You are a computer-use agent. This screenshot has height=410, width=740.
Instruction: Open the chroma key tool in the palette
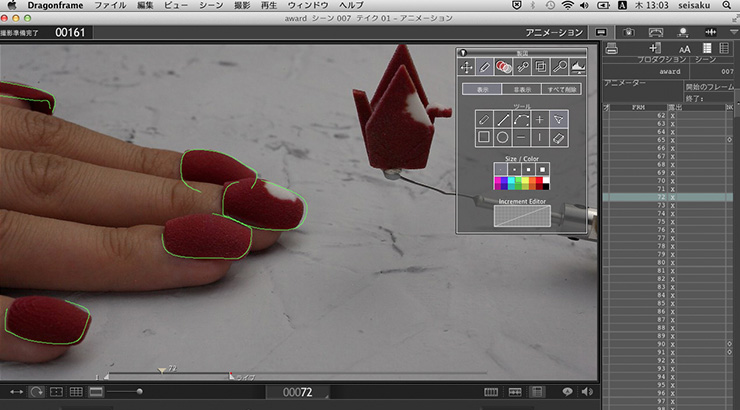coord(522,67)
